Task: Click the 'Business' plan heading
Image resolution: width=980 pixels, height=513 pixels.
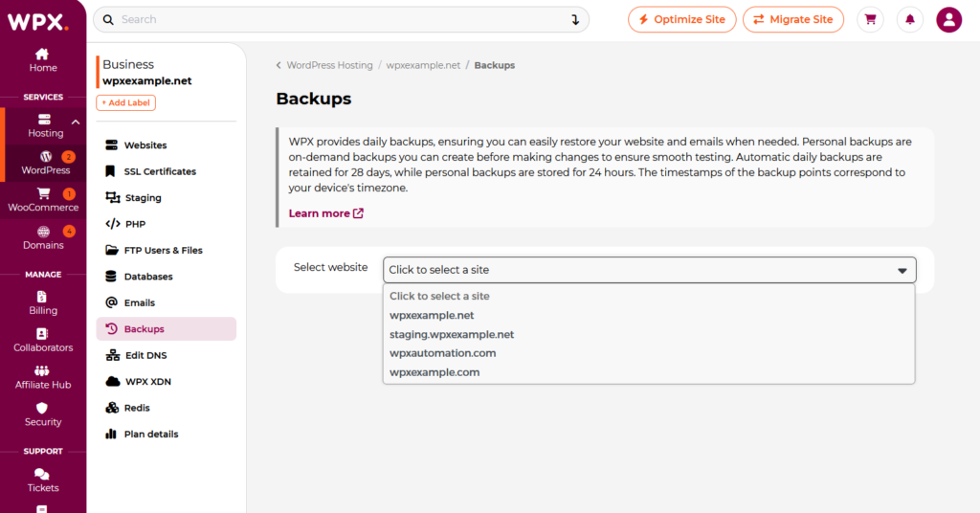Action: pos(128,64)
